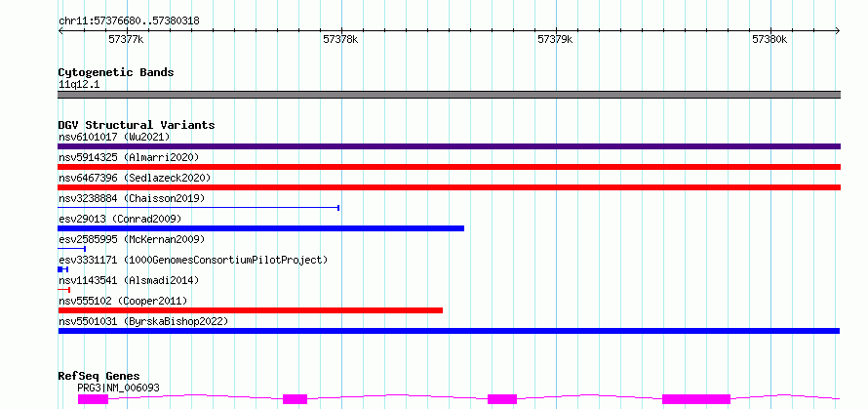Image resolution: width=868 pixels, height=409 pixels.
Task: Click the Cytogenetic Bands track title
Action: pyautogui.click(x=116, y=72)
